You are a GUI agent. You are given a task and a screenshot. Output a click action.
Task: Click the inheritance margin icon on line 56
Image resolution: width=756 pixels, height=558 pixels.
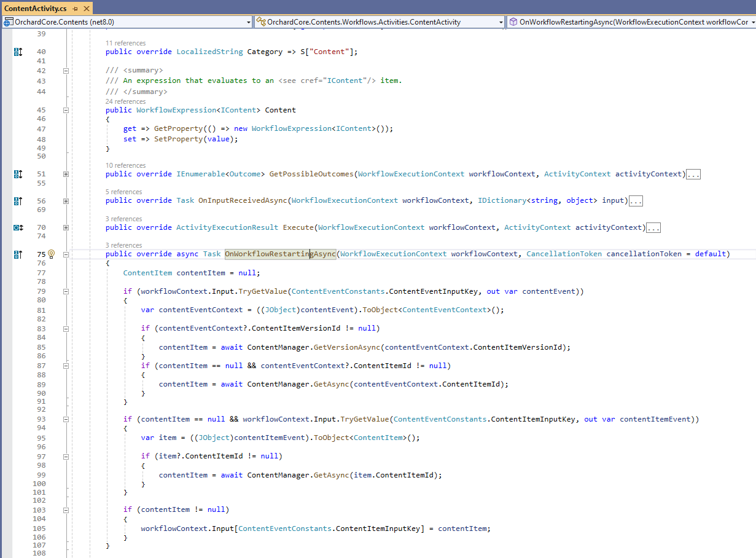click(18, 201)
